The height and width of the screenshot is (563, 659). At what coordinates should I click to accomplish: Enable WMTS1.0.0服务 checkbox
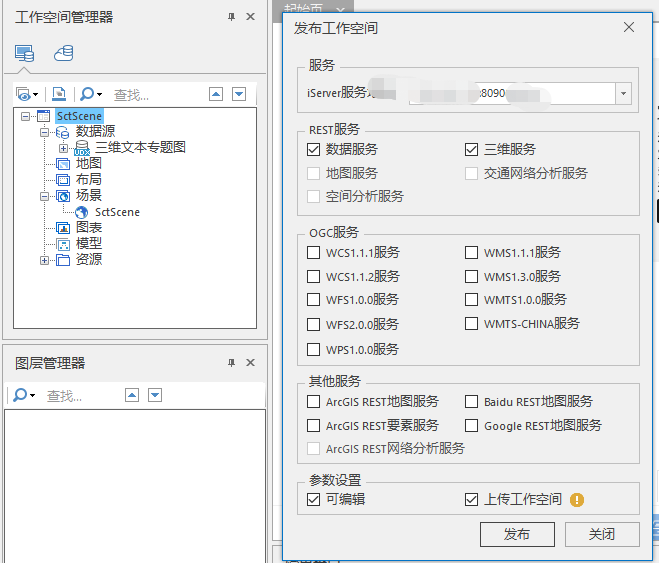point(472,300)
